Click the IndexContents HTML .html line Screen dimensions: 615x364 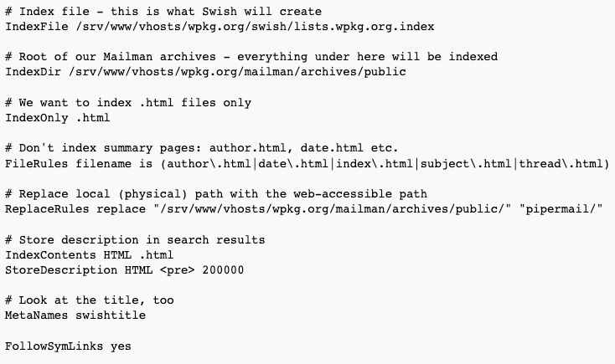click(x=89, y=255)
